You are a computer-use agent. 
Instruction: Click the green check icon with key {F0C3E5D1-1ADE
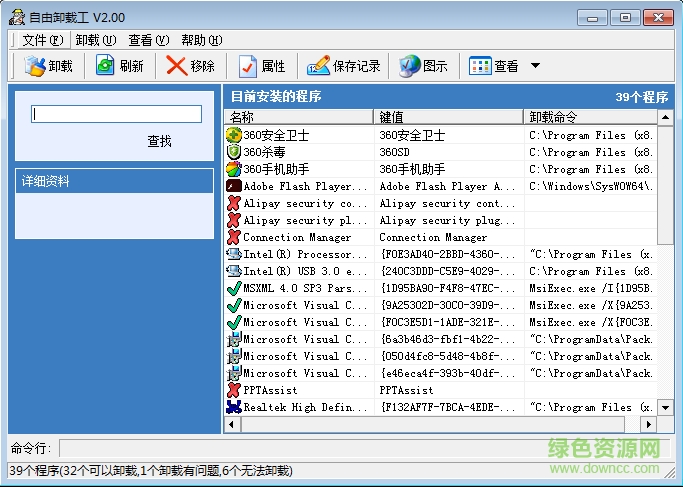pyautogui.click(x=234, y=322)
